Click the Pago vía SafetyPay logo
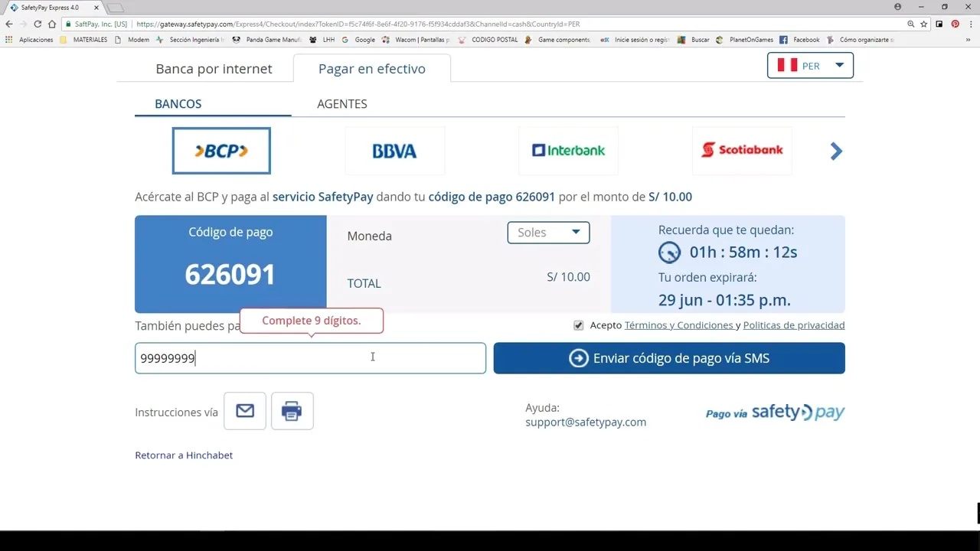This screenshot has height=551, width=980. click(x=775, y=412)
